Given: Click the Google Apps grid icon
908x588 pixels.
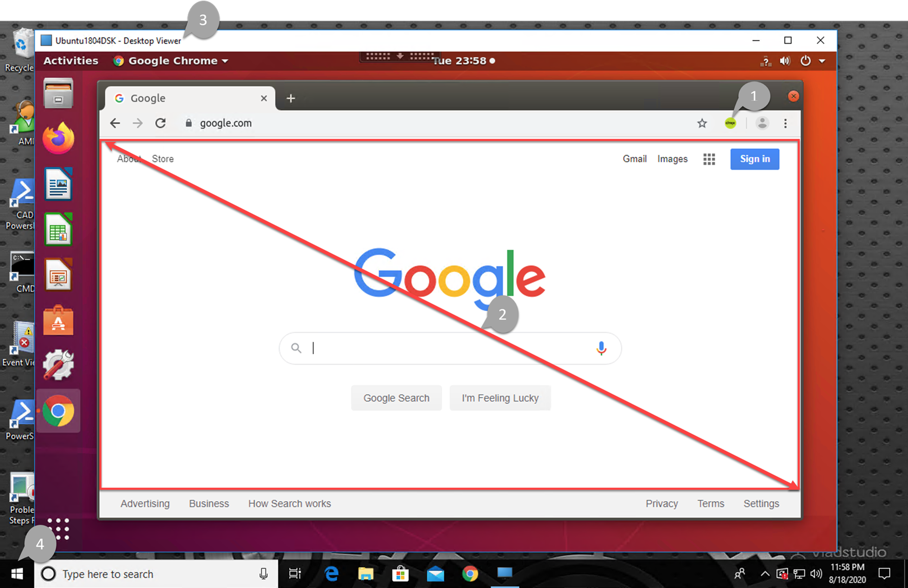Looking at the screenshot, I should point(709,159).
